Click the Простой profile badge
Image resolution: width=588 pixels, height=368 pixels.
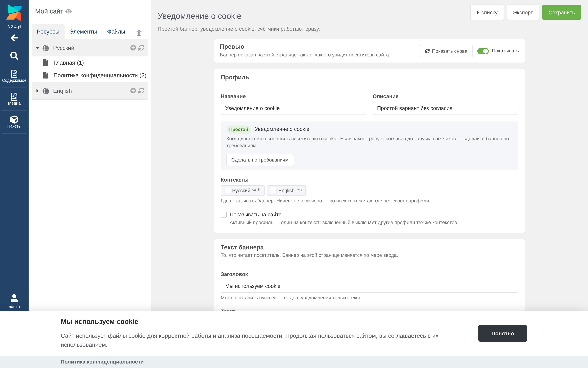(x=239, y=129)
